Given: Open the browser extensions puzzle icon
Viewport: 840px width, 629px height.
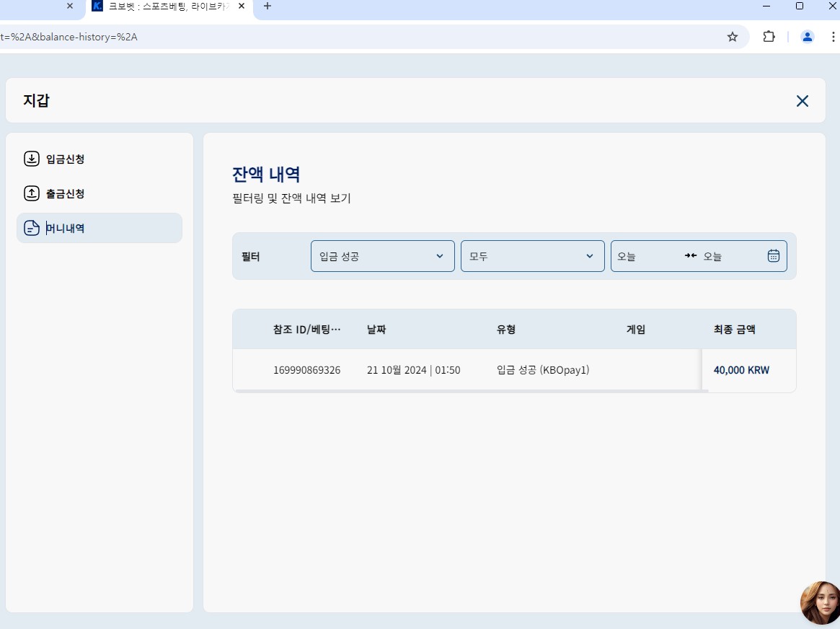Looking at the screenshot, I should [x=769, y=37].
